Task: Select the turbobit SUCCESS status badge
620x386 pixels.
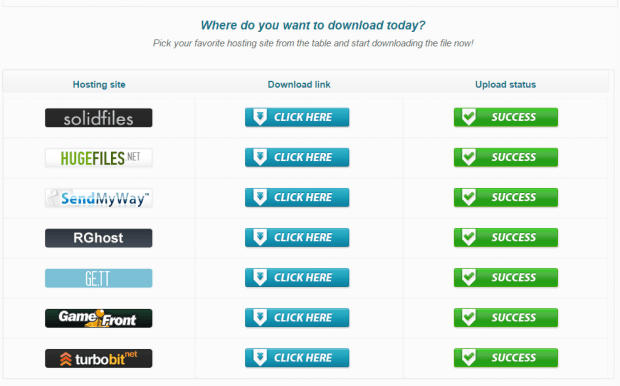Action: coord(506,358)
